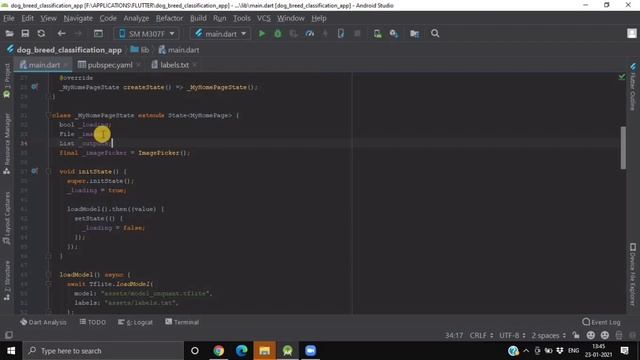Click the main.dart breadcrumb
640x360 pixels.
179,50
